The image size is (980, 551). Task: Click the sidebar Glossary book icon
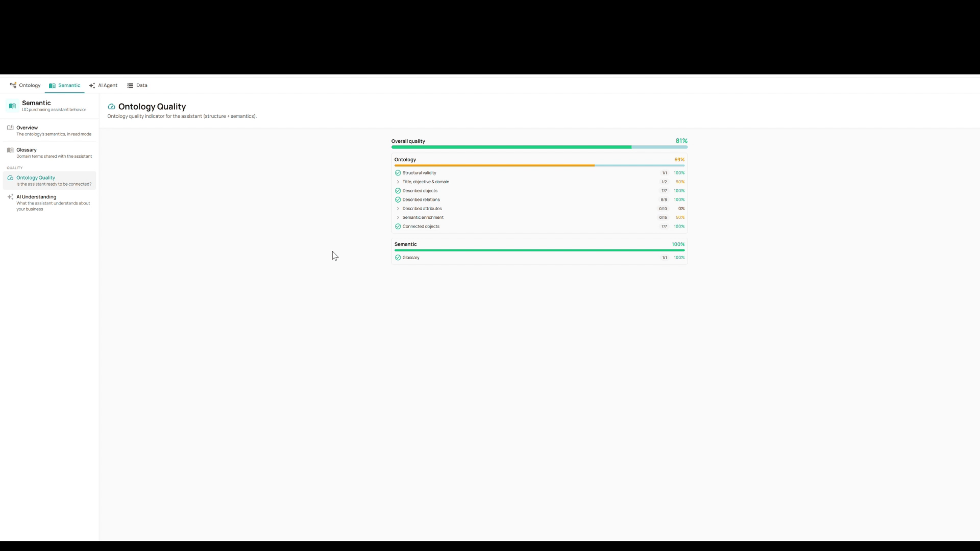tap(10, 150)
